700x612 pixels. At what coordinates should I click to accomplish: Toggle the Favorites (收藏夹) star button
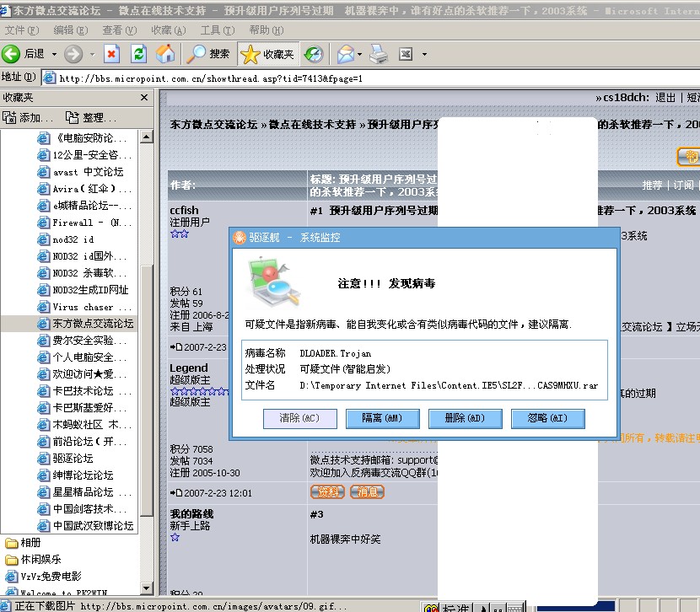click(x=268, y=55)
